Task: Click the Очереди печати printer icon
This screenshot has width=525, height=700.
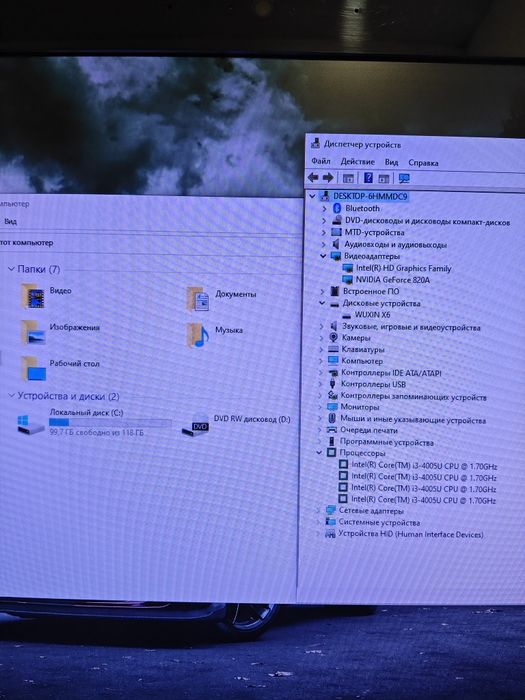Action: [x=332, y=430]
